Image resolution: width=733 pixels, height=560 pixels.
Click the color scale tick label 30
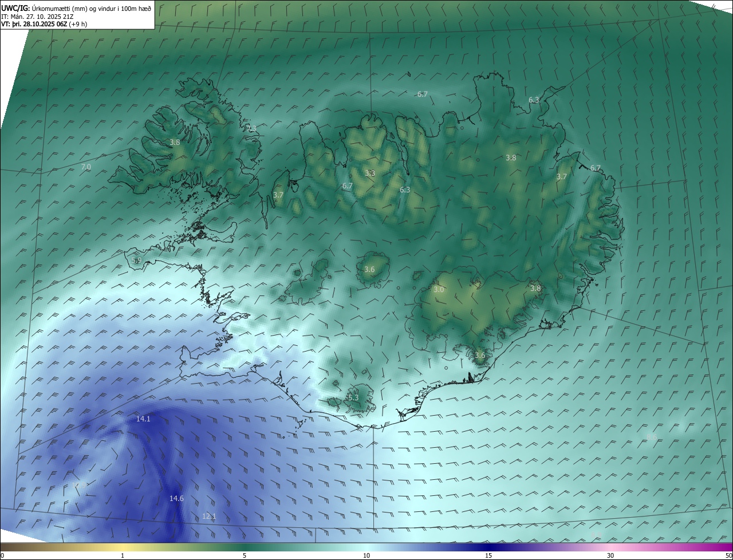point(610,555)
